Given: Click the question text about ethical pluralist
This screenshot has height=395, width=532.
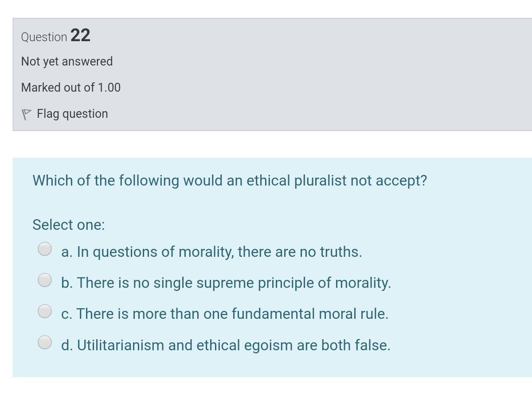Looking at the screenshot, I should (230, 181).
